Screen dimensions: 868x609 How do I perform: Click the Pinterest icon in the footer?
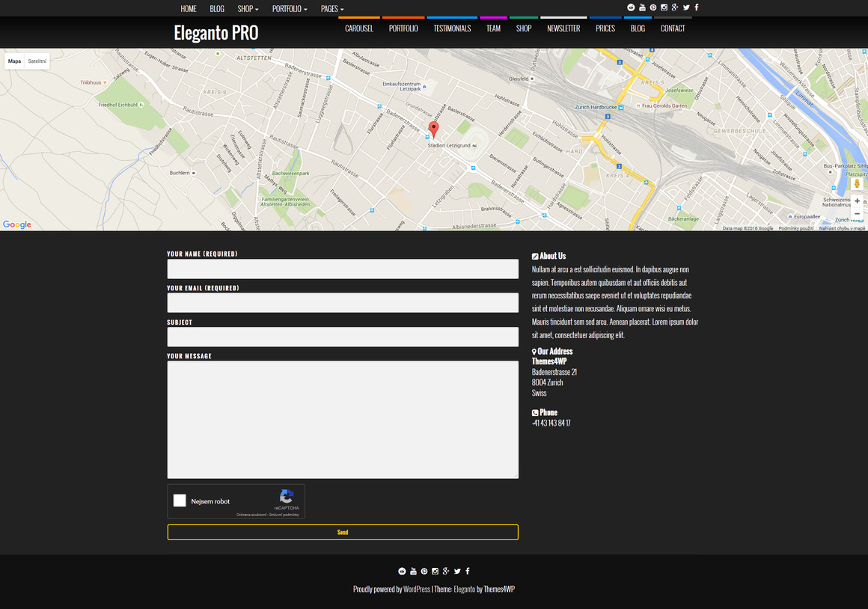click(x=424, y=572)
